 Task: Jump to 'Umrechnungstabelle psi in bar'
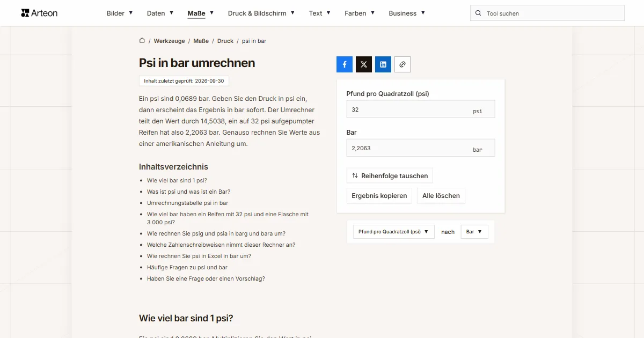[x=188, y=203]
